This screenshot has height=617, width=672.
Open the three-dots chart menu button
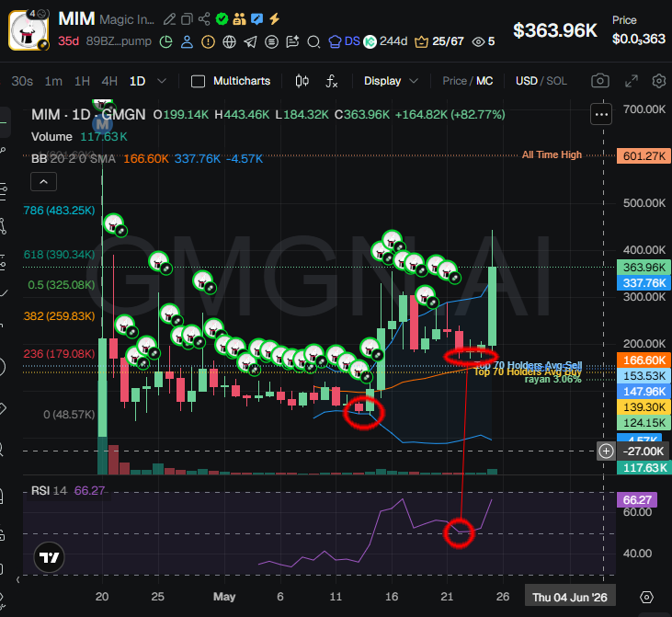tap(601, 115)
